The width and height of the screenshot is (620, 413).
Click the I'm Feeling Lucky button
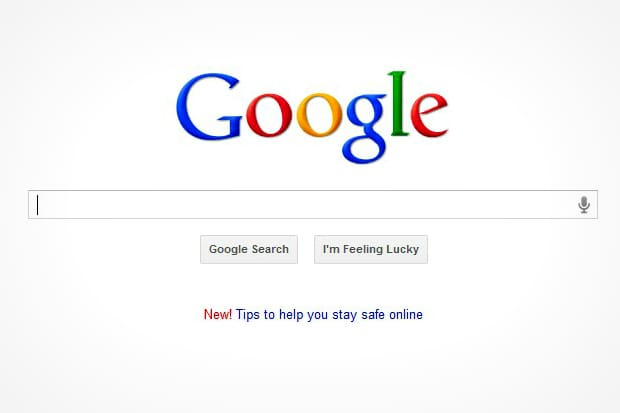point(371,249)
